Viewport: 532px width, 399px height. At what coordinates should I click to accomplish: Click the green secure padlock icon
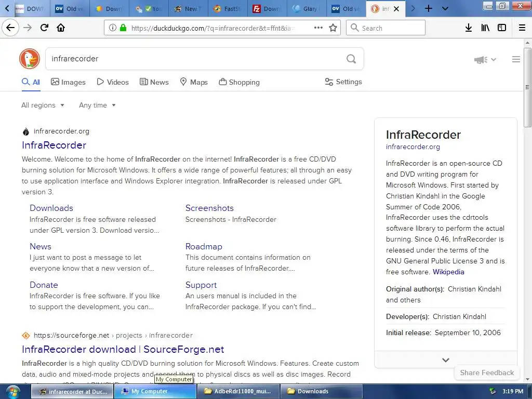click(x=123, y=28)
